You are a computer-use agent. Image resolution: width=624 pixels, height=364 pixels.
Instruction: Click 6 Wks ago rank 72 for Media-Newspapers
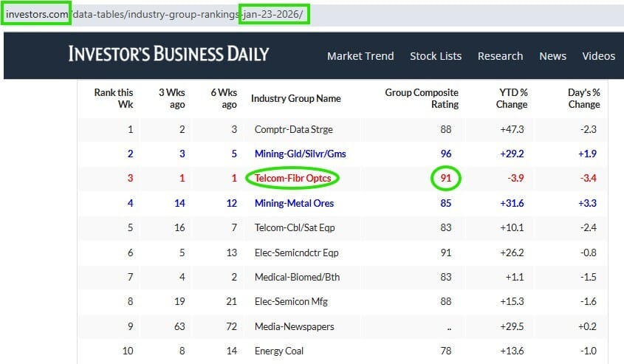[232, 326]
